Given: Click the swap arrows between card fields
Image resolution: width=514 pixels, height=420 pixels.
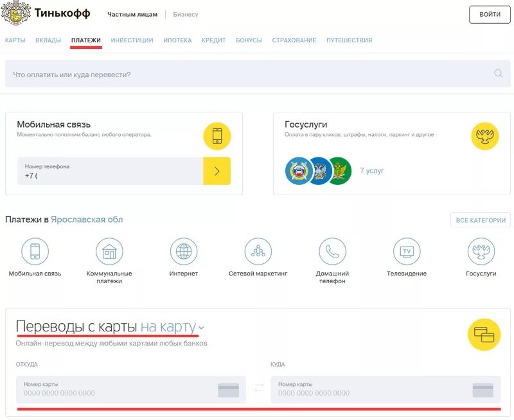Looking at the screenshot, I should point(259,388).
